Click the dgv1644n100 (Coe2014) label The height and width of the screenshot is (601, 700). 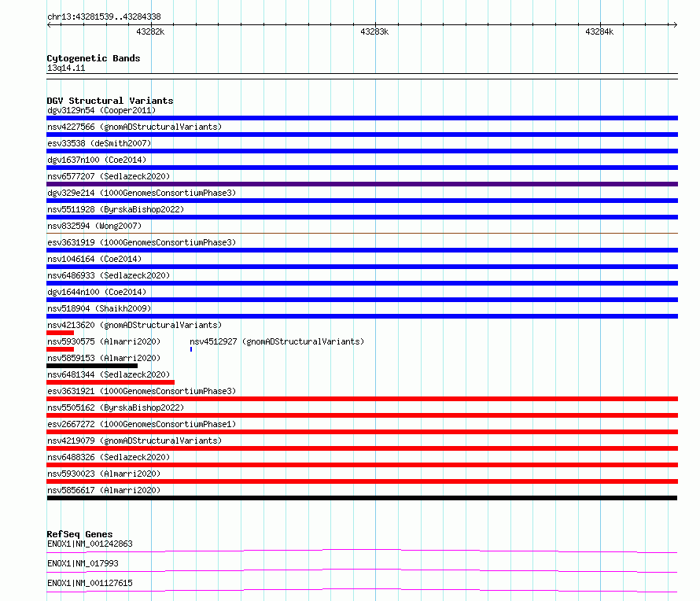click(x=97, y=292)
